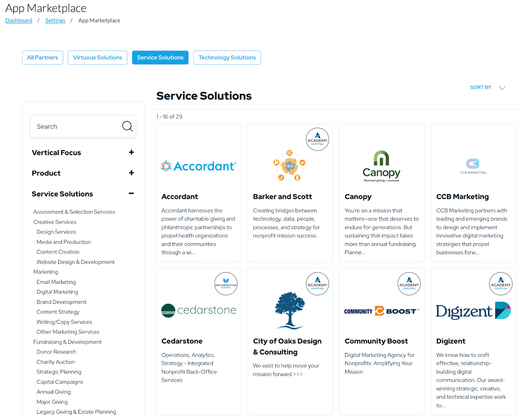532x419 pixels.
Task: Filter by Writing/Copy Services
Action: (x=64, y=322)
